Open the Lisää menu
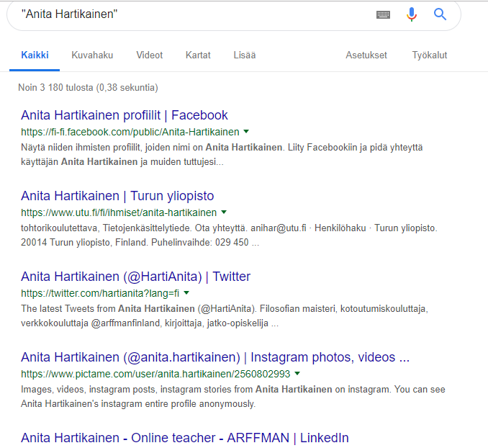 (245, 55)
